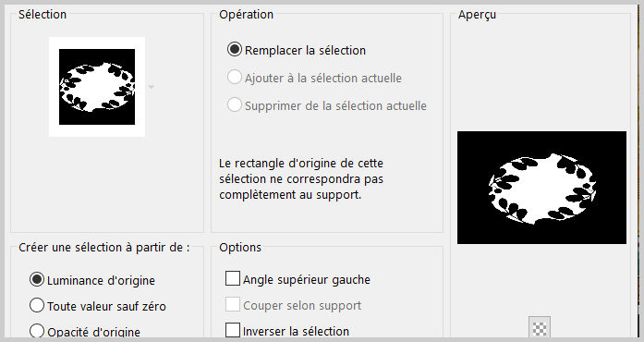Image resolution: width=644 pixels, height=342 pixels.
Task: Click the 'rectangle d'origine' warning message text
Action: (x=301, y=178)
